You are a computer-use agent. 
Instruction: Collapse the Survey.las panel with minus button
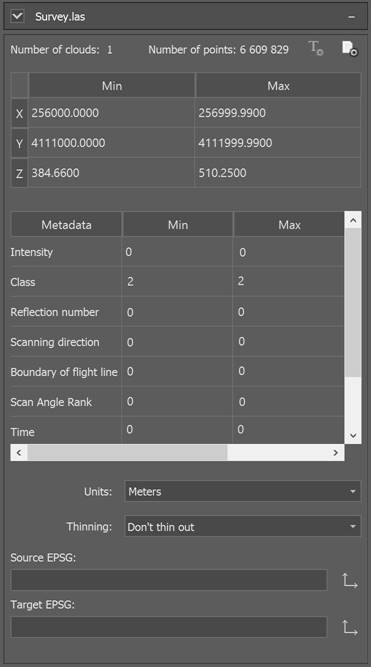point(351,17)
